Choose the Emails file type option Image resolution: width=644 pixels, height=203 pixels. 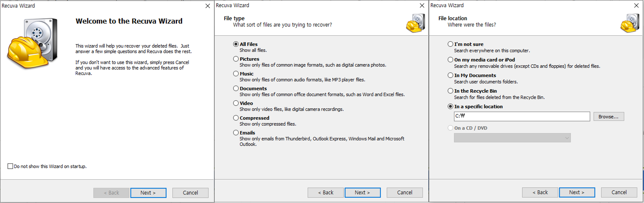236,133
